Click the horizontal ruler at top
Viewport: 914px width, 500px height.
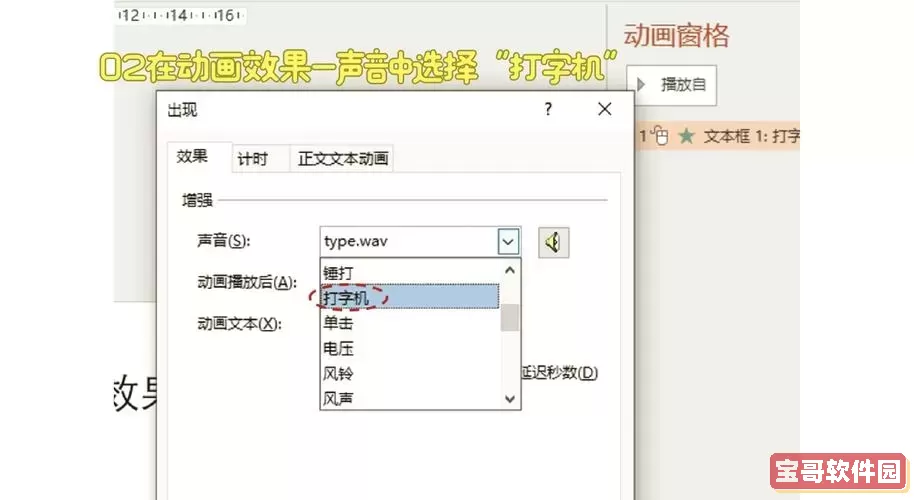(x=181, y=15)
